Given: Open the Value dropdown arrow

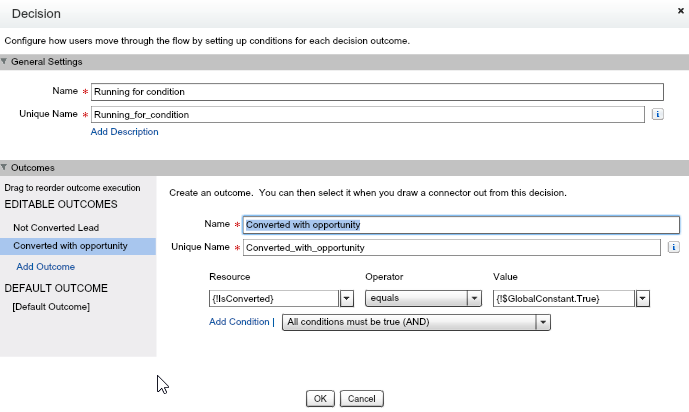Looking at the screenshot, I should pos(643,298).
